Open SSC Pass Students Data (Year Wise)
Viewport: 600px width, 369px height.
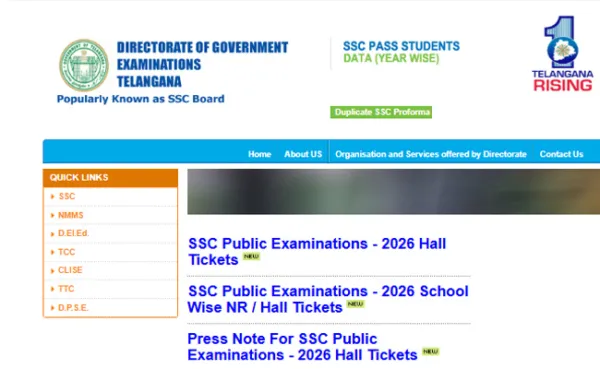[401, 52]
